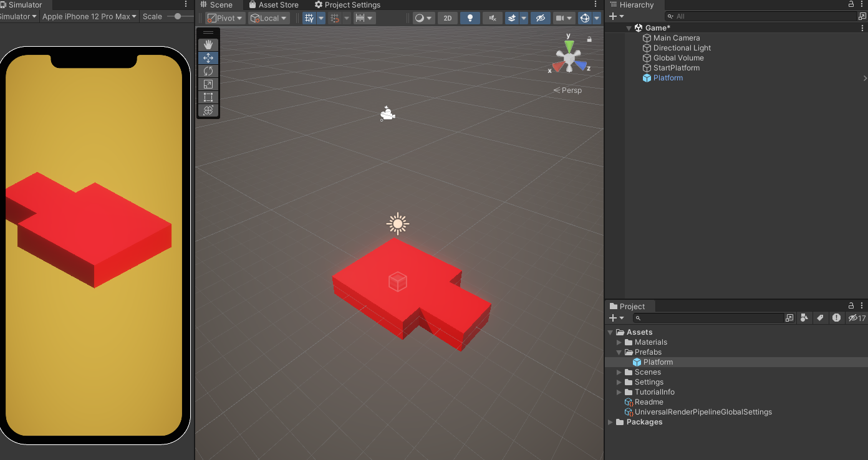The image size is (868, 460).
Task: Toggle scene audio mute button
Action: (x=493, y=18)
